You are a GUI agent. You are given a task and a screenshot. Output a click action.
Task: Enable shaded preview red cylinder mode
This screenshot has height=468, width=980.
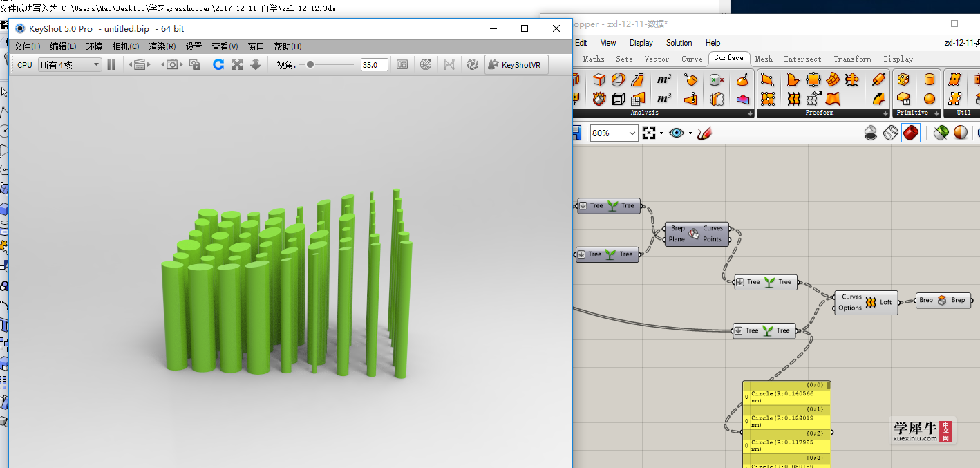pos(911,132)
